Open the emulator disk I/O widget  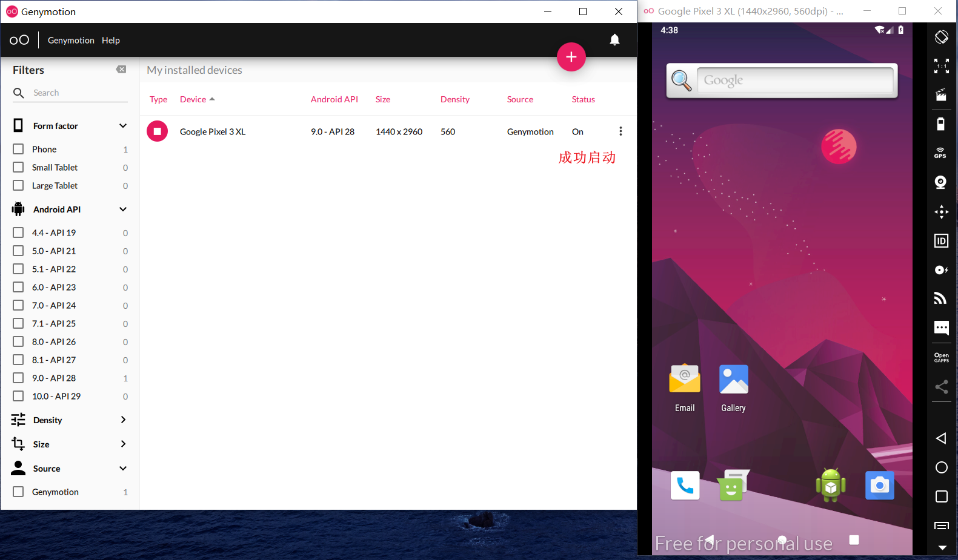pos(941,270)
